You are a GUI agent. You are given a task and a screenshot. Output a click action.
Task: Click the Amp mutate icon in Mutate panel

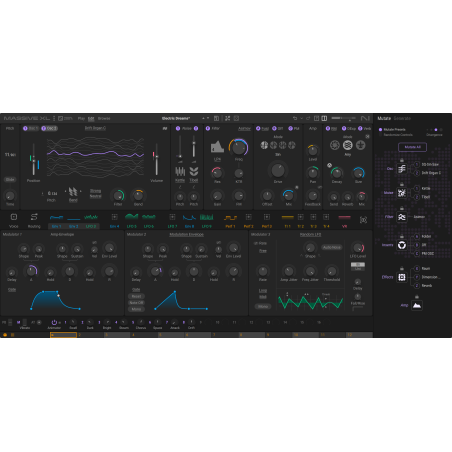tap(417, 305)
